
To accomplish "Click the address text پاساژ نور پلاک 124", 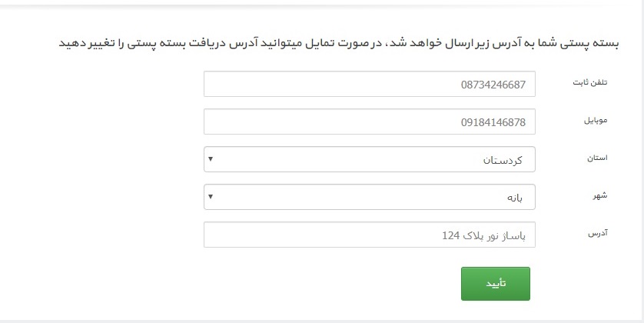I will pos(483,236).
